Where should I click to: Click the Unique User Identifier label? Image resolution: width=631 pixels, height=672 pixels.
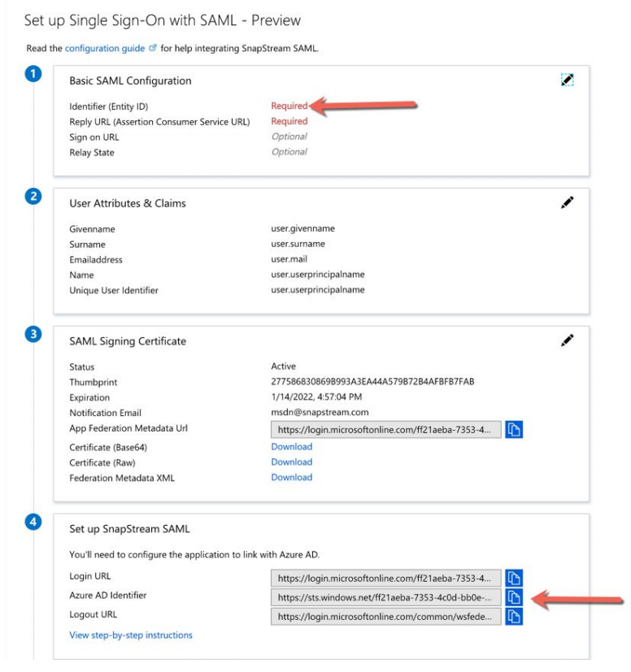click(x=114, y=291)
